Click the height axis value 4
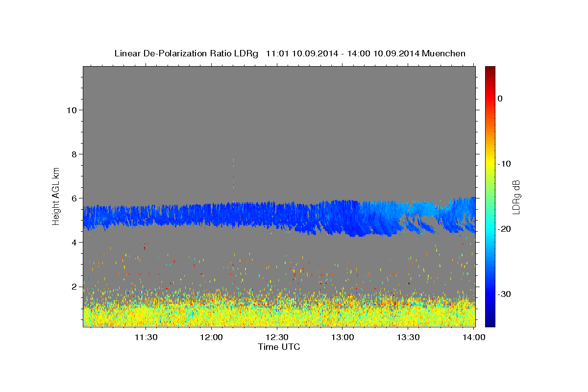 pos(74,242)
